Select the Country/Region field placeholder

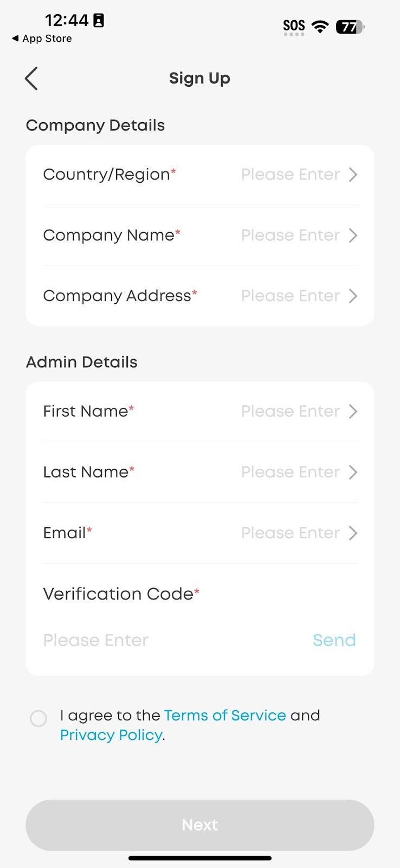(x=291, y=175)
